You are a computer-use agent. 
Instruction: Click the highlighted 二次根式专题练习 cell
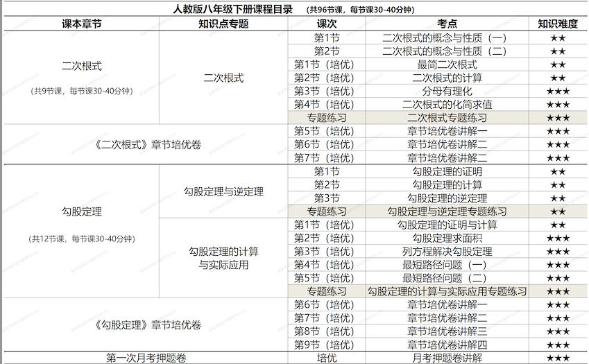pyautogui.click(x=447, y=118)
